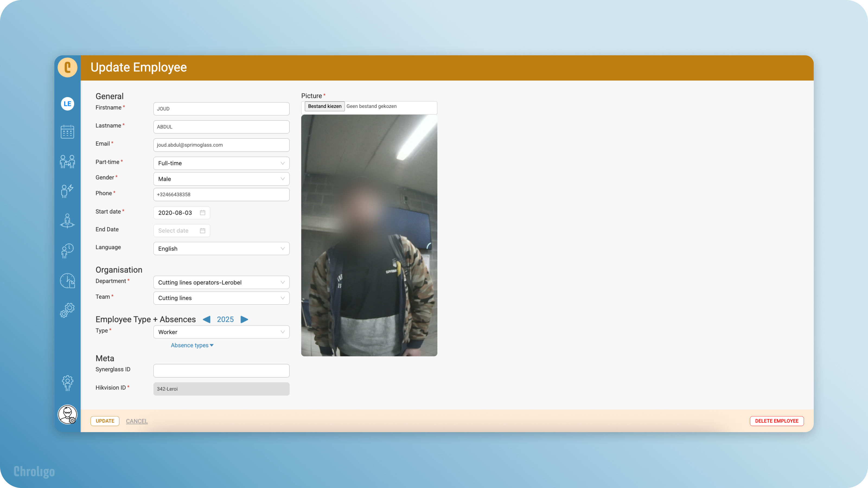Open the Department dropdown
Viewport: 868px width, 488px height.
221,282
